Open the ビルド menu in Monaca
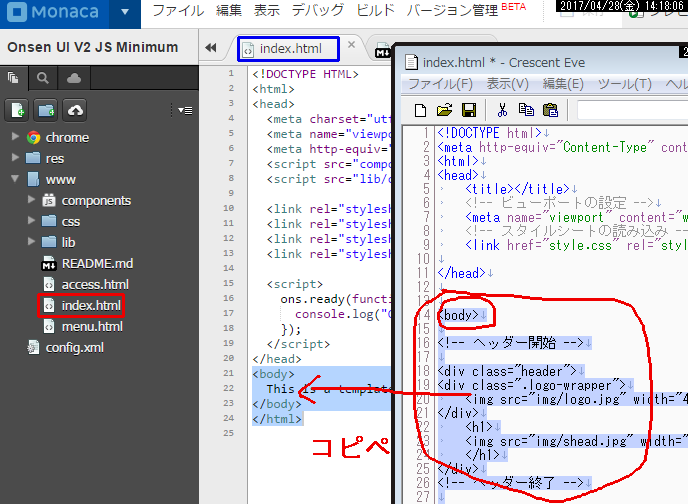The height and width of the screenshot is (504, 688). click(x=376, y=11)
